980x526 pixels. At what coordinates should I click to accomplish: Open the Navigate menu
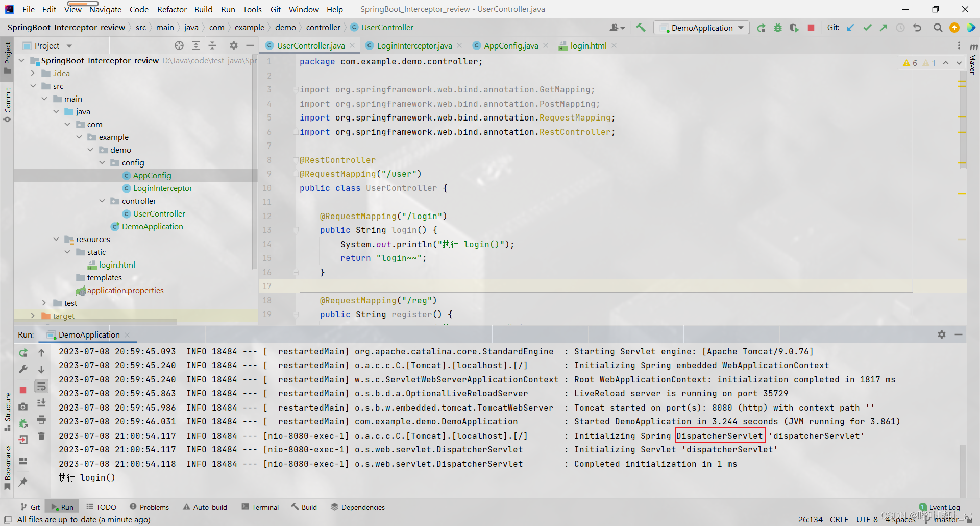click(x=105, y=9)
